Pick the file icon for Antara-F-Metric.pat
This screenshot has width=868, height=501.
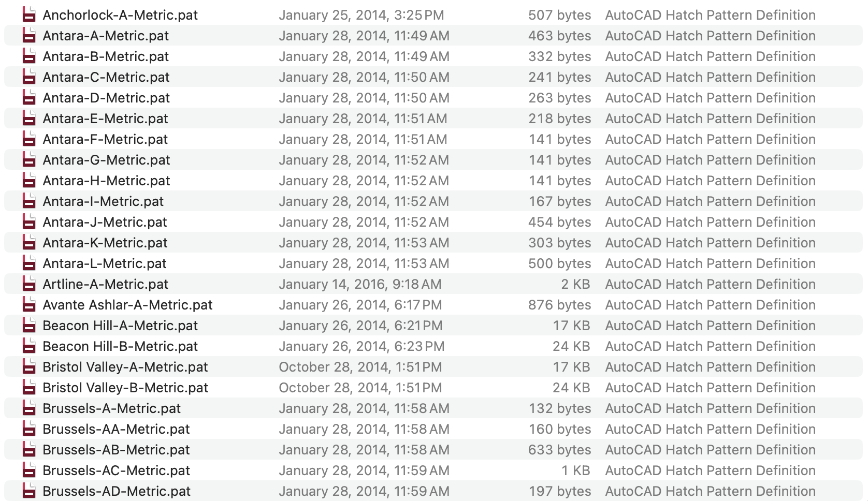(x=30, y=139)
